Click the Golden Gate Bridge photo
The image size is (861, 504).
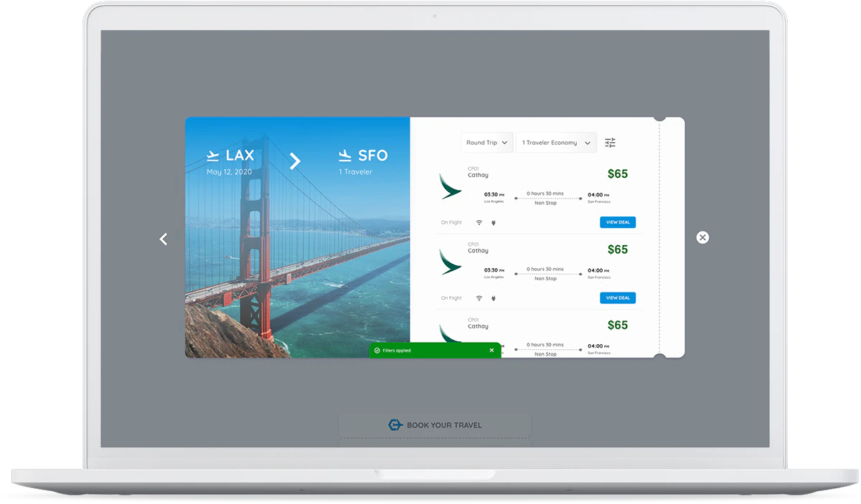(x=298, y=237)
